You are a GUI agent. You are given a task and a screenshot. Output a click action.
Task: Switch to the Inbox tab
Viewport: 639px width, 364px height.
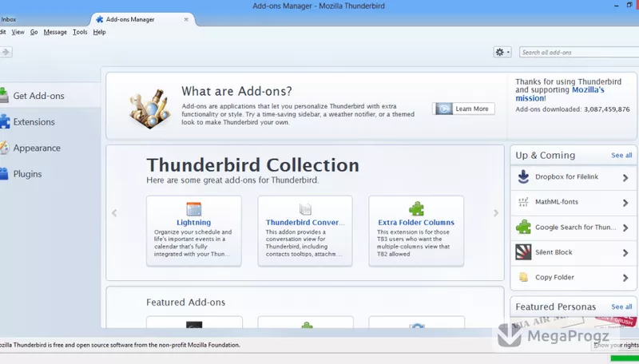point(8,19)
